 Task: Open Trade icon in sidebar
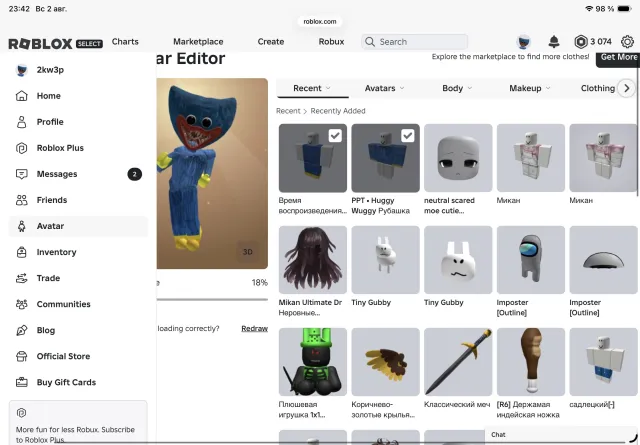click(22, 278)
